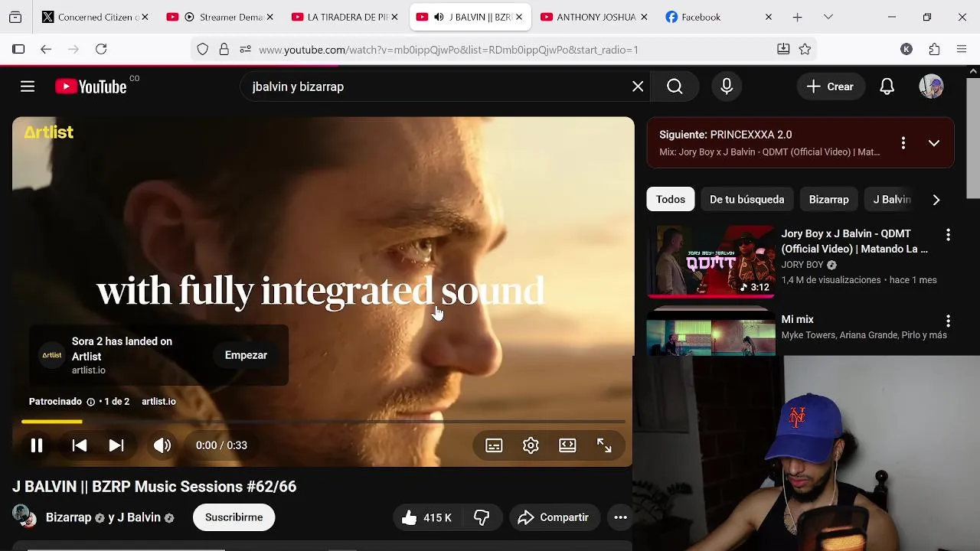Select the Bizarrap filter chip

(x=828, y=199)
